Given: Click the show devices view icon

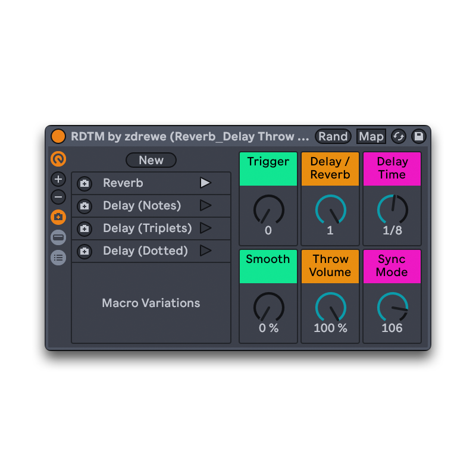Looking at the screenshot, I should pos(58,237).
